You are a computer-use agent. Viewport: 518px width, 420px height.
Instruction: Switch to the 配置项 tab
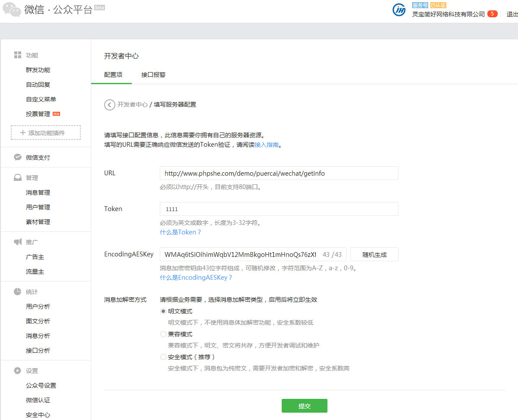(113, 75)
